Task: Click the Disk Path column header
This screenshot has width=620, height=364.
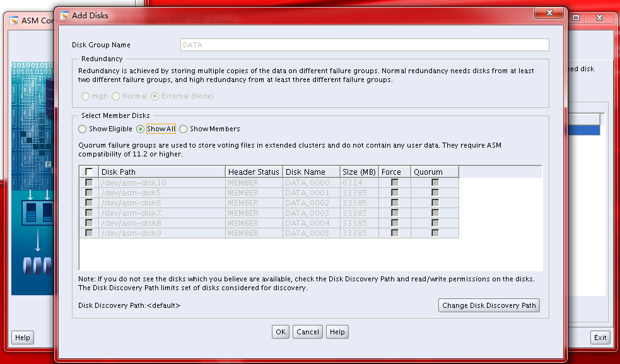Action: point(162,172)
